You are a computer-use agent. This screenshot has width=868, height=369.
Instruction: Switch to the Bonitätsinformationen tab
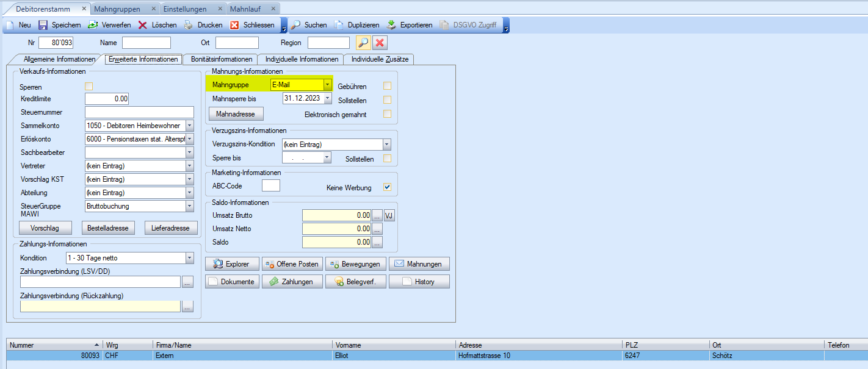point(221,59)
